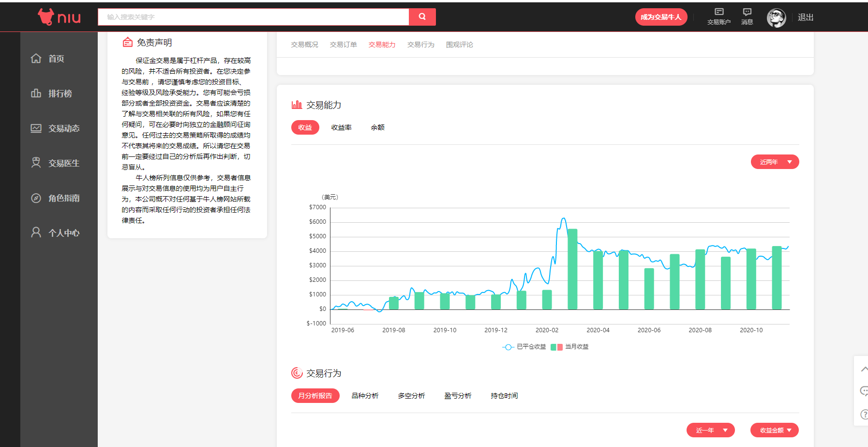Screen dimensions: 868x447
Task: Click the floating help question icon
Action: (x=864, y=415)
